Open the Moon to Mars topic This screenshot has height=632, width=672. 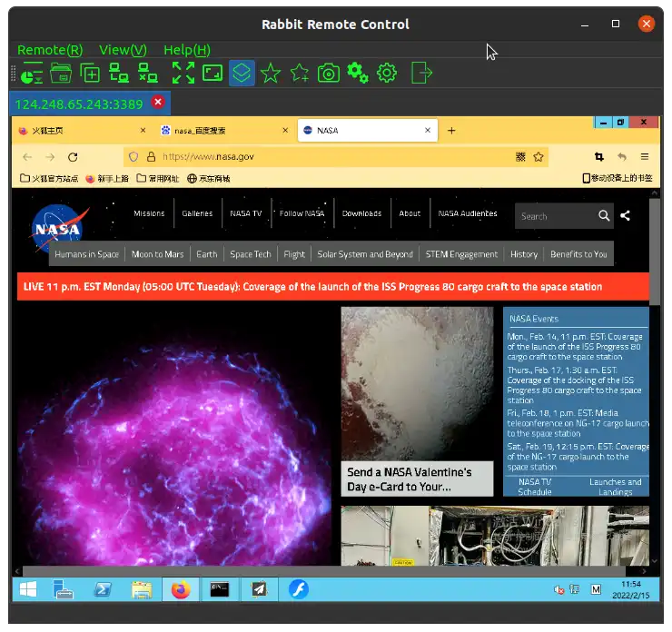click(157, 254)
